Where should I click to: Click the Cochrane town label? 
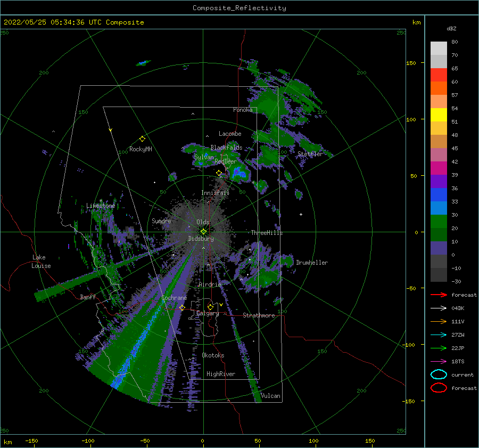(174, 298)
